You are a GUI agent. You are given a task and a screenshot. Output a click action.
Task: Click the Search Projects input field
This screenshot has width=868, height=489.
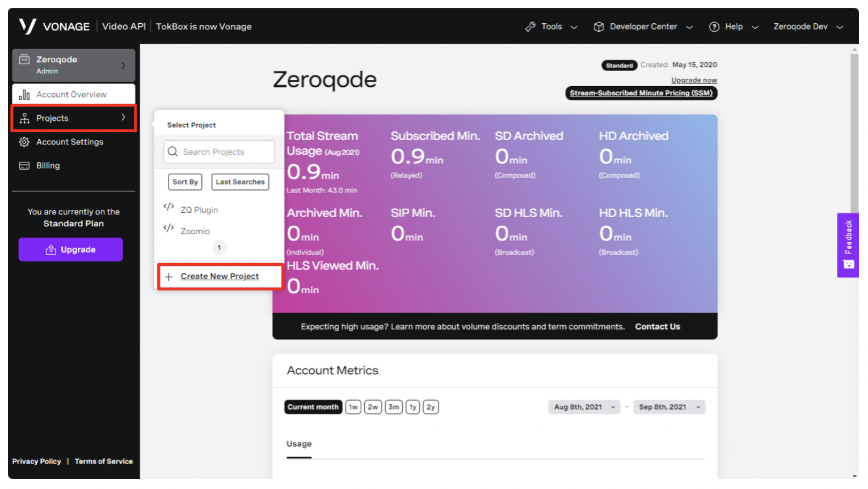coord(219,152)
